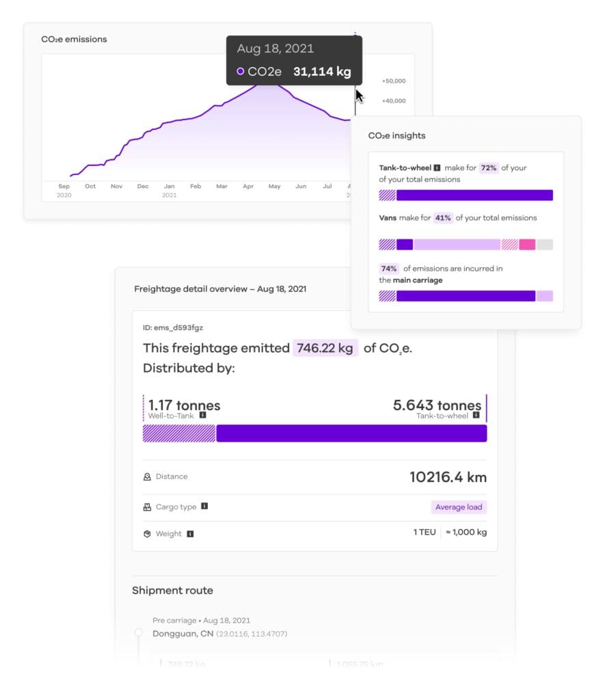Viewport: 605px width, 700px height.
Task: Click the CO2e legend dot in tooltip
Action: coord(240,71)
